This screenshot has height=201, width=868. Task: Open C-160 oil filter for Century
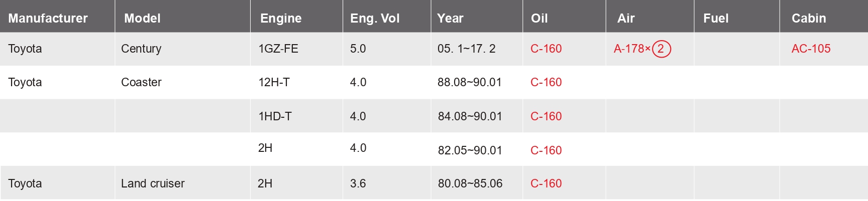[x=546, y=49]
